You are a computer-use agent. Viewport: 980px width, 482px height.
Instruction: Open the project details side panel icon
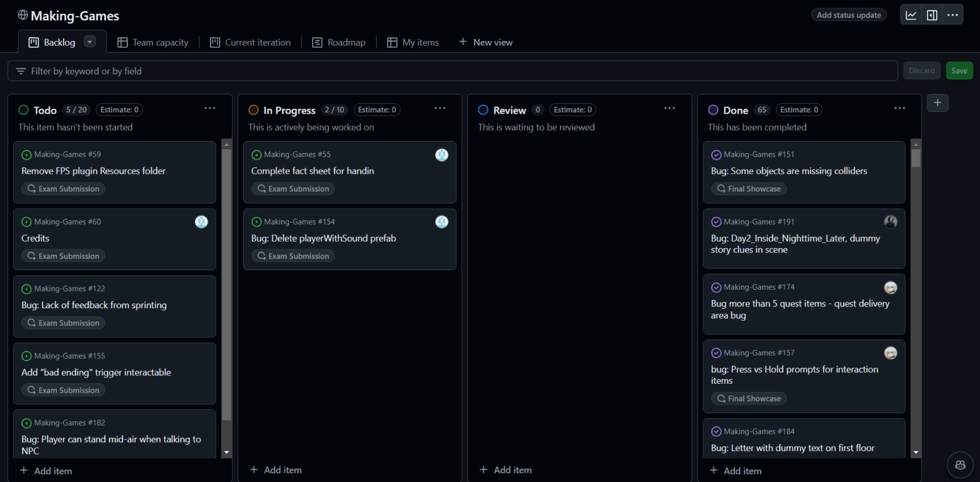click(x=932, y=15)
